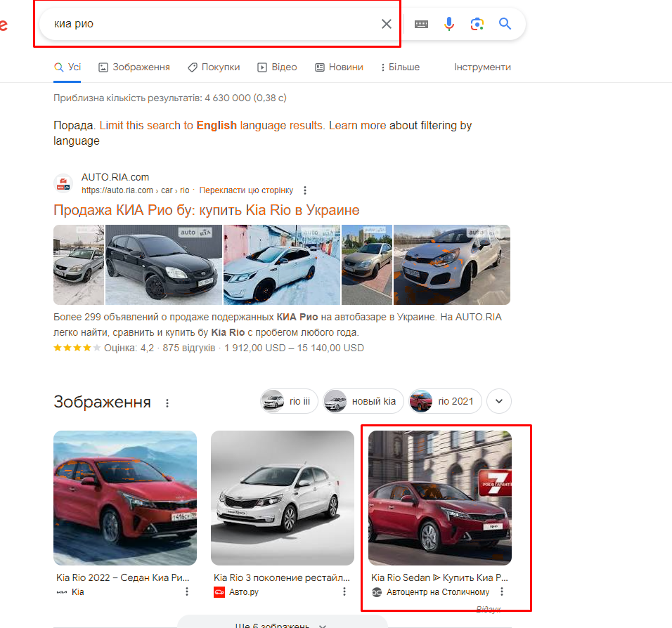Switch to the 'Зображення' tab
This screenshot has height=628, width=672.
[x=134, y=67]
